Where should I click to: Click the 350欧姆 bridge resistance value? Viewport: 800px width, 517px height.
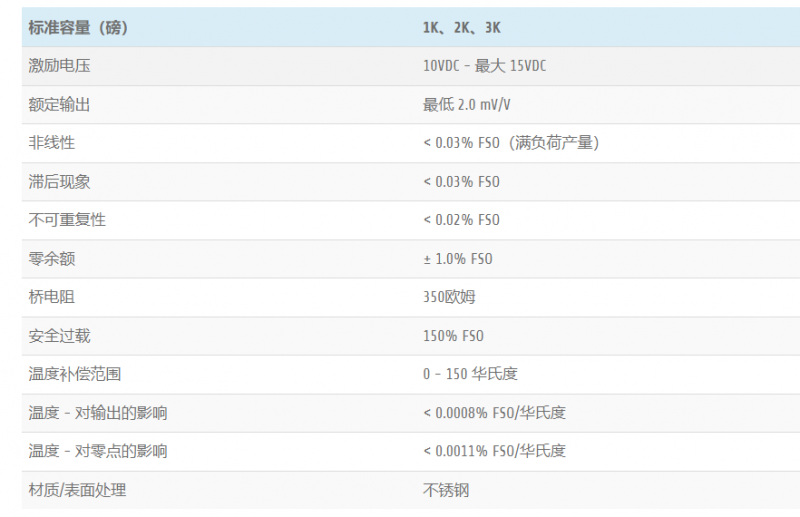pos(446,297)
